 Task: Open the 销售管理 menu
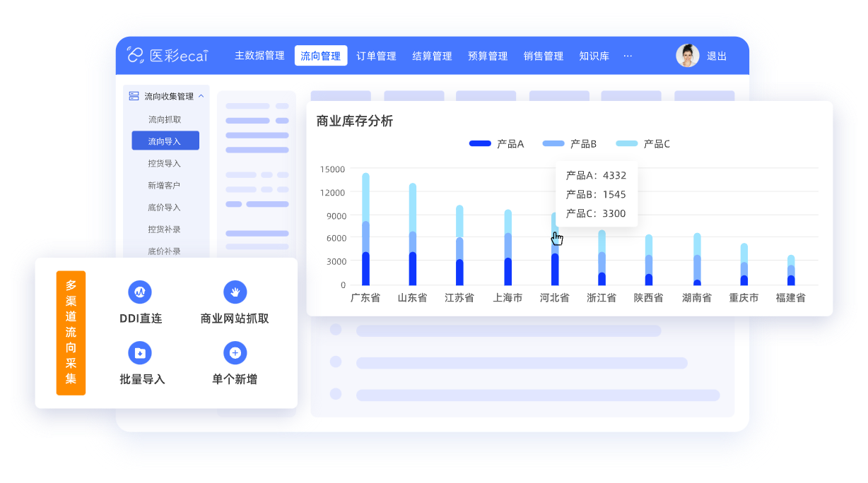click(x=544, y=56)
